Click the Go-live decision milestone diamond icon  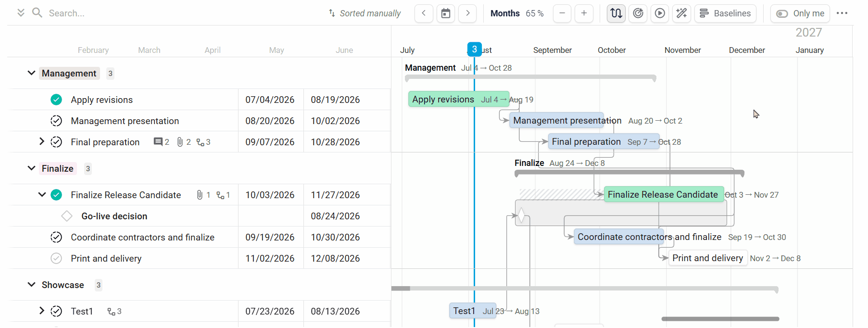coord(67,216)
